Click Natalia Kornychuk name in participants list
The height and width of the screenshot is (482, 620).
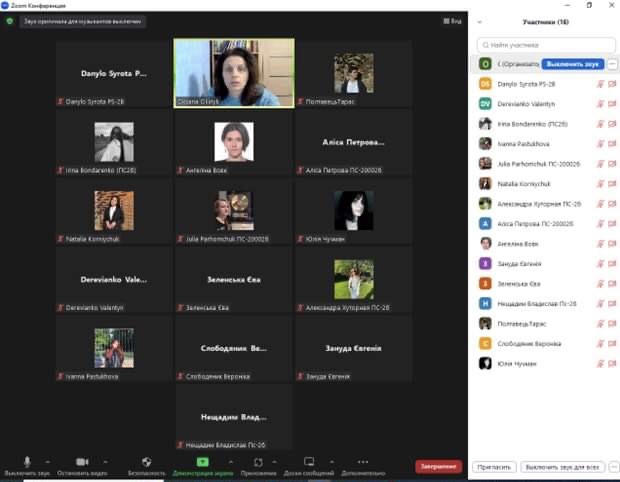coord(524,184)
